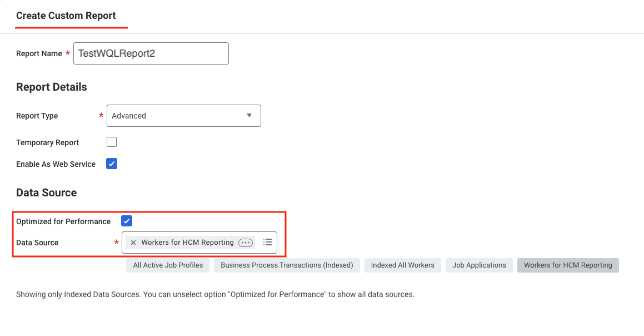Remove the Workers for HCM Reporting selection
This screenshot has width=644, height=336.
pyautogui.click(x=133, y=242)
